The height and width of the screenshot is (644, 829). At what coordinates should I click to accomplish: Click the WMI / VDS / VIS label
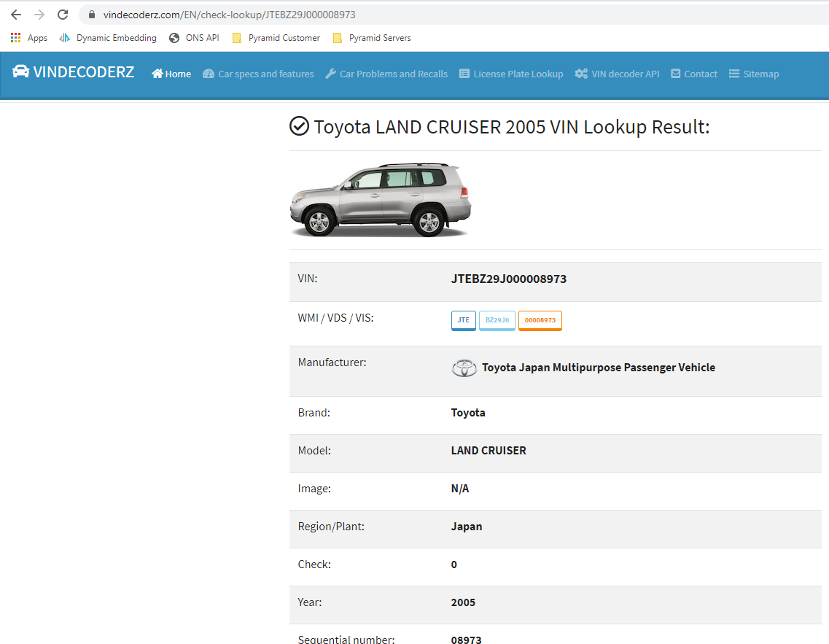pos(335,318)
